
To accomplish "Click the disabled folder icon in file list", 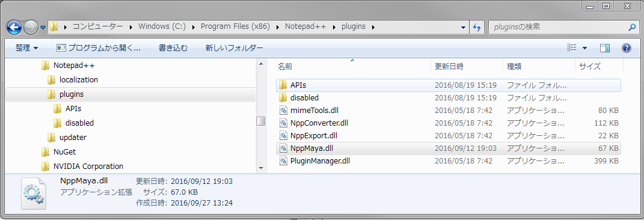I will [x=283, y=98].
